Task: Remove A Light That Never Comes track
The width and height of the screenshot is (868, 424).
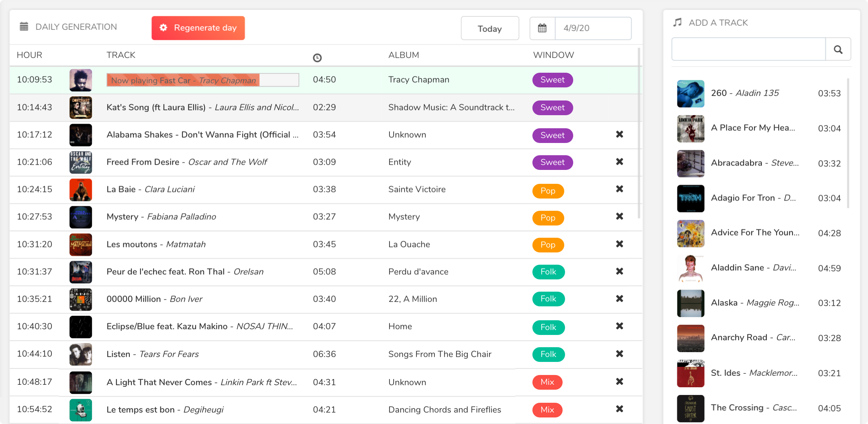Action: [619, 382]
